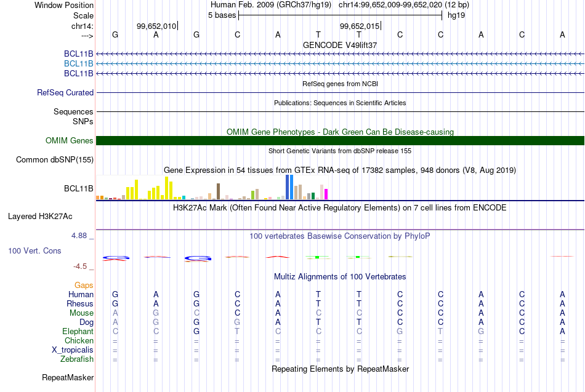The width and height of the screenshot is (585, 392).
Task: Click the GENCODE V49lift37 track title
Action: click(x=340, y=45)
